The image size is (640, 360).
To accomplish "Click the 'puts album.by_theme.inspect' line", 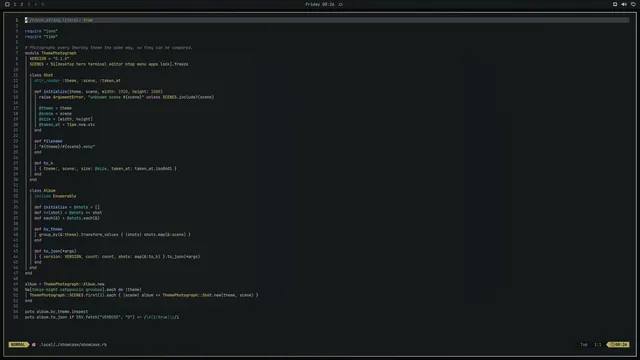I will (56, 311).
